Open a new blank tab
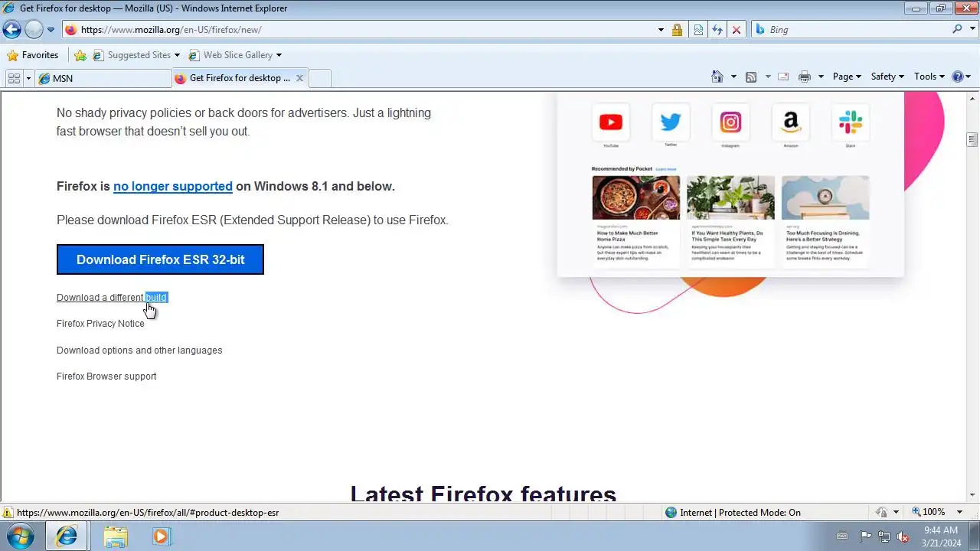 coord(320,78)
